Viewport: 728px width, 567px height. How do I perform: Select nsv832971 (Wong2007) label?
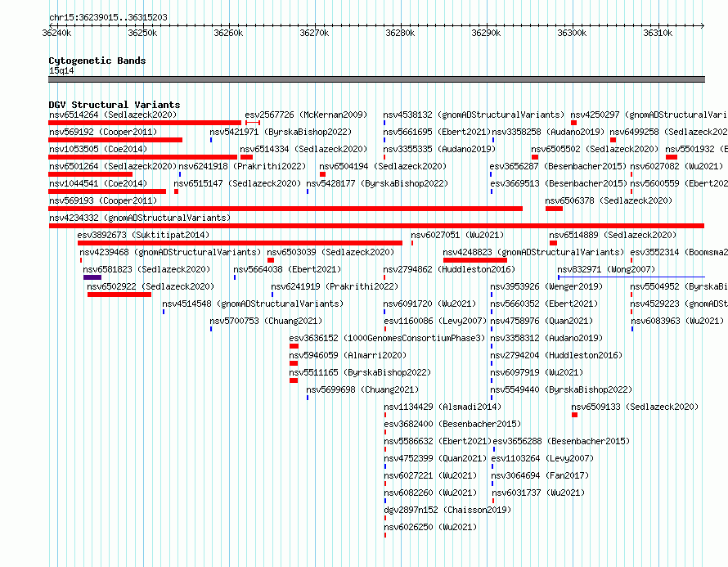coord(606,269)
